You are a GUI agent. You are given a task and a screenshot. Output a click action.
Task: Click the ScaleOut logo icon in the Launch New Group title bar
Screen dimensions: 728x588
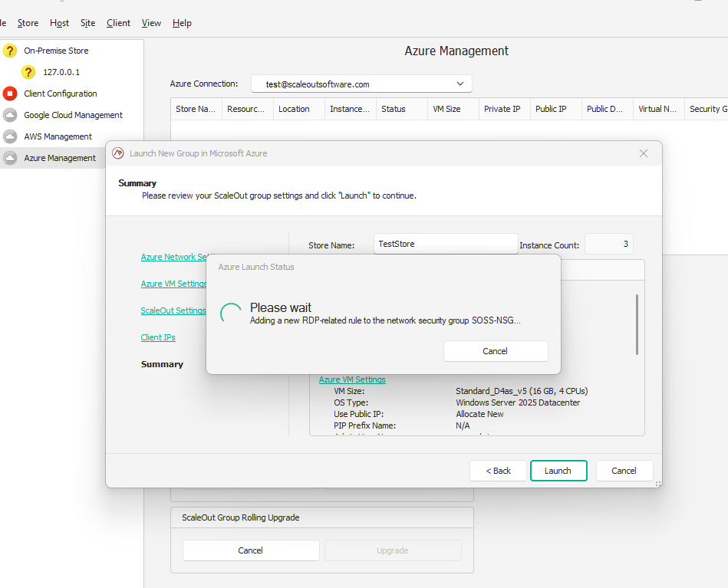[118, 153]
